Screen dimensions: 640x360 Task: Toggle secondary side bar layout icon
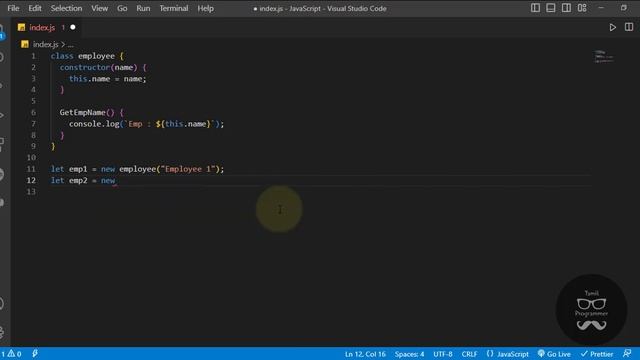[566, 8]
